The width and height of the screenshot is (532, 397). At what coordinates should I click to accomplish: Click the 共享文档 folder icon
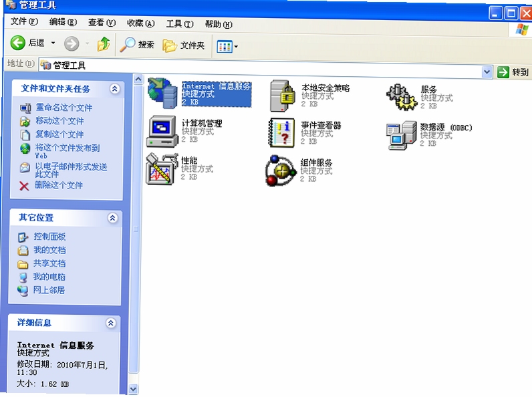(x=23, y=264)
